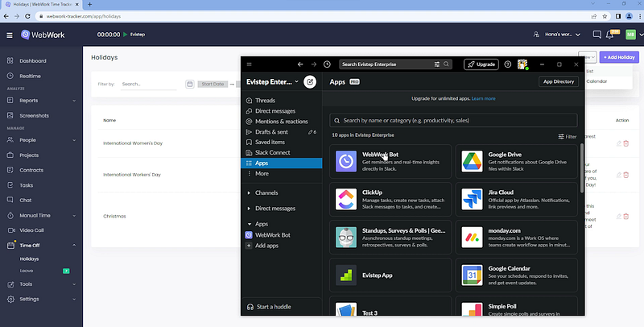Open Chat in WebWork sidebar
Screen dimensions: 644x327
click(x=26, y=200)
